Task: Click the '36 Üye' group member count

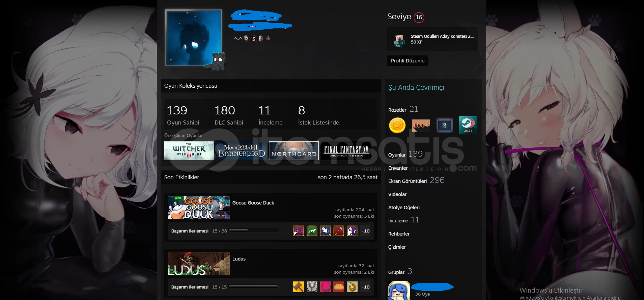Action: (422, 294)
